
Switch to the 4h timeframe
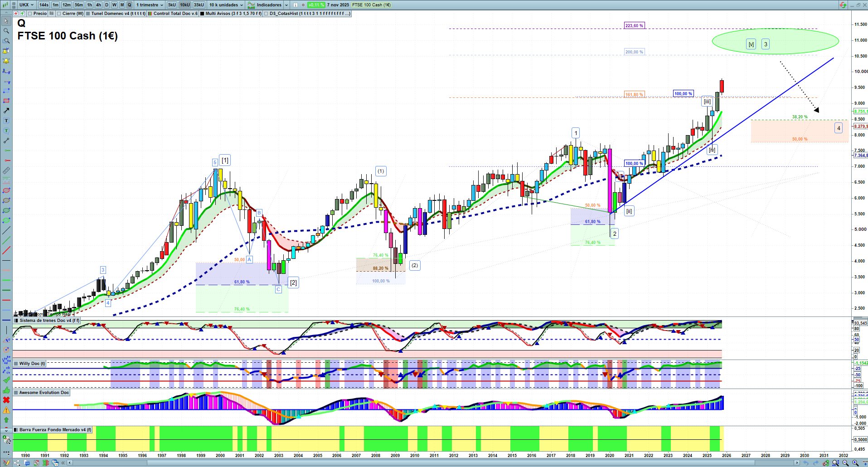click(x=98, y=5)
